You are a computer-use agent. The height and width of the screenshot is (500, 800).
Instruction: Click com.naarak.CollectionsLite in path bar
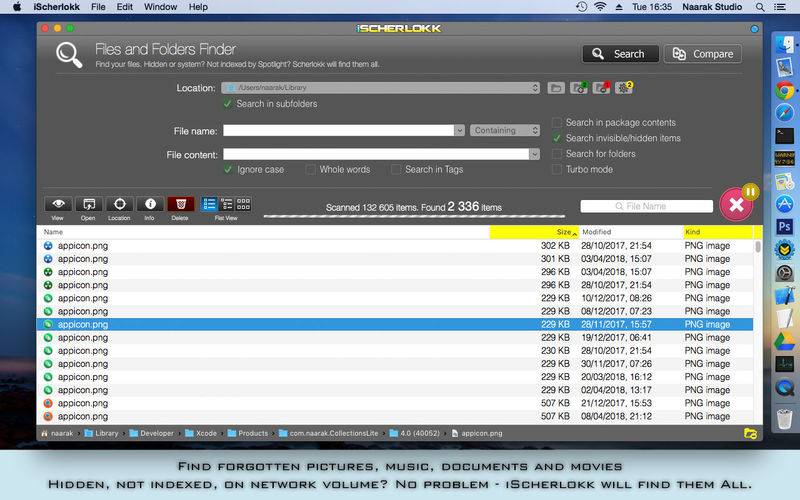[x=329, y=434]
